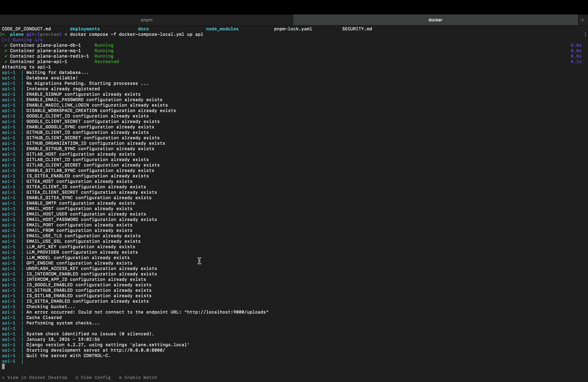Click the Checking bucket line
The image size is (588, 382).
coord(51,307)
